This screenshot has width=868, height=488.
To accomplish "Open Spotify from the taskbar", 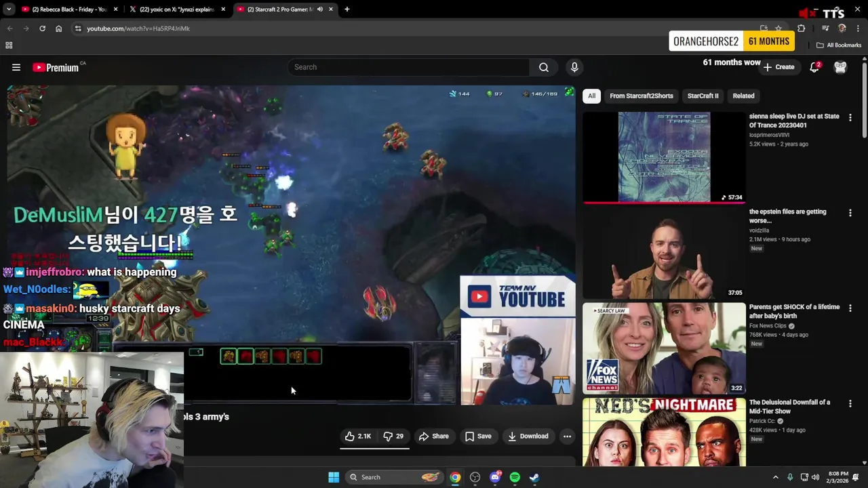I will tap(515, 477).
